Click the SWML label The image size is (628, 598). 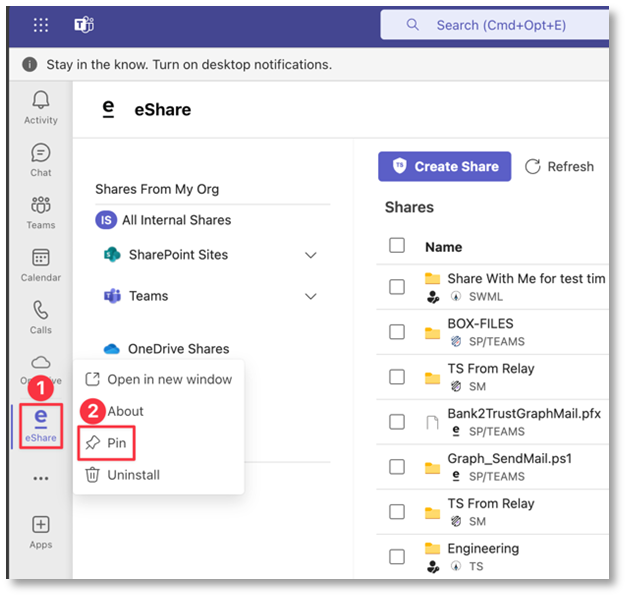[486, 296]
